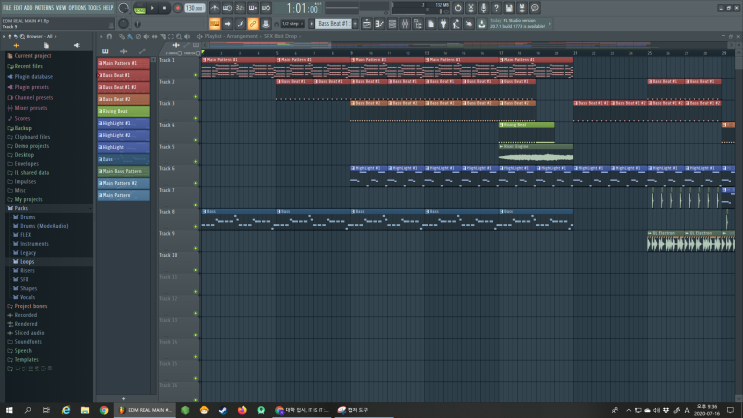The width and height of the screenshot is (743, 418).
Task: Open audio editor via microphone icon
Action: [483, 8]
